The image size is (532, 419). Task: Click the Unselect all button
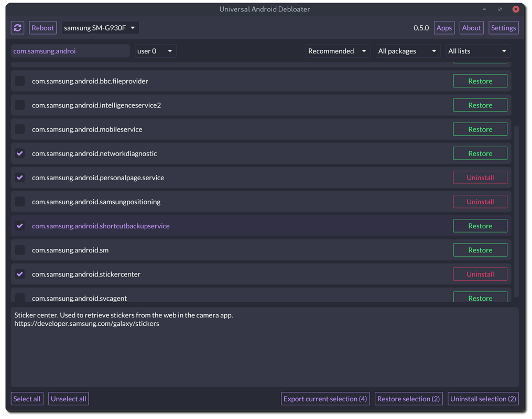[68, 399]
